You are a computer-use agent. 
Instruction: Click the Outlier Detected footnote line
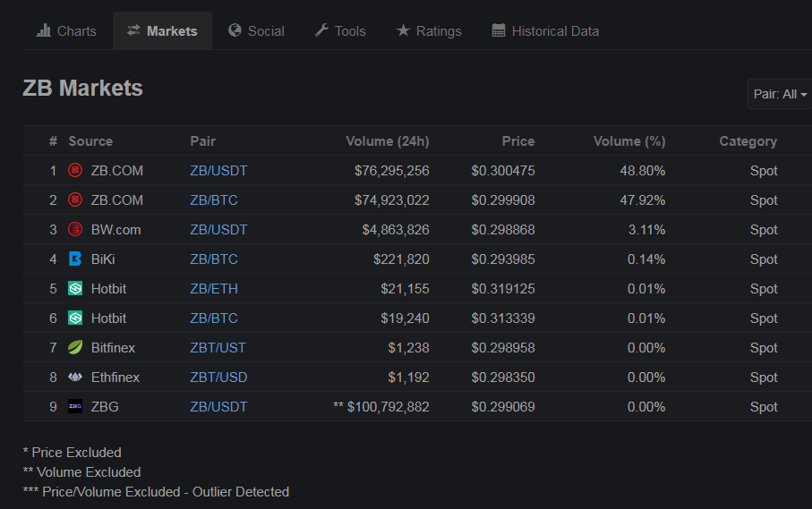click(156, 492)
